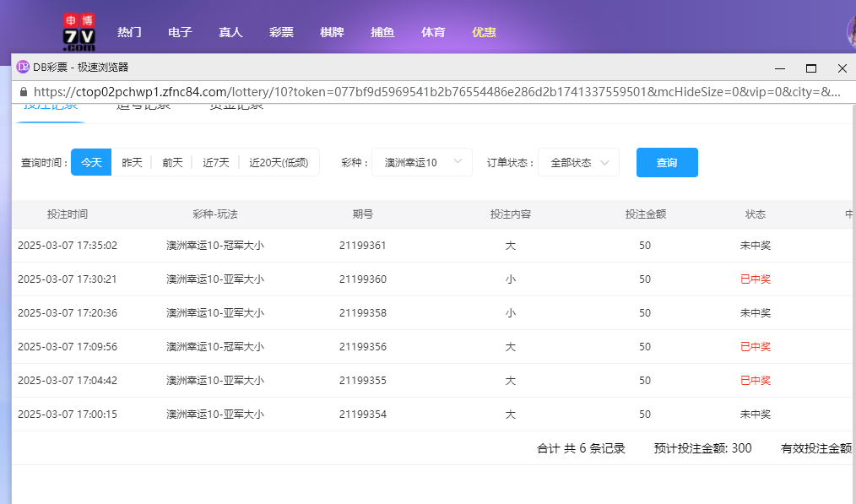Go to the 体育 menu item
The image size is (856, 504).
[x=433, y=32]
